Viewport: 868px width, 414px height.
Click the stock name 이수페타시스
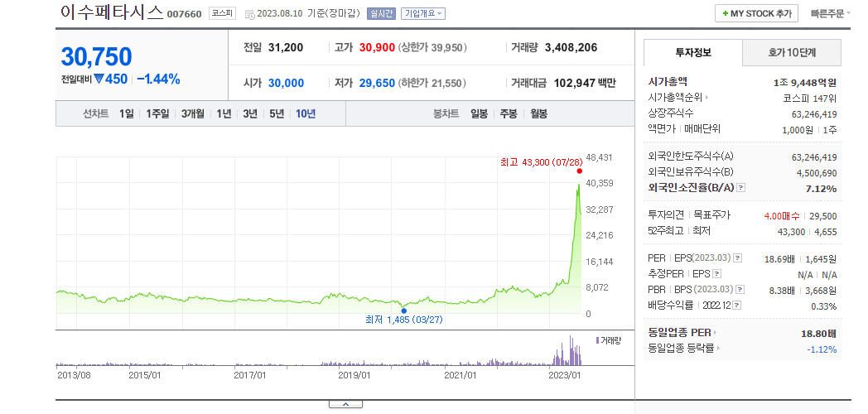coord(112,12)
